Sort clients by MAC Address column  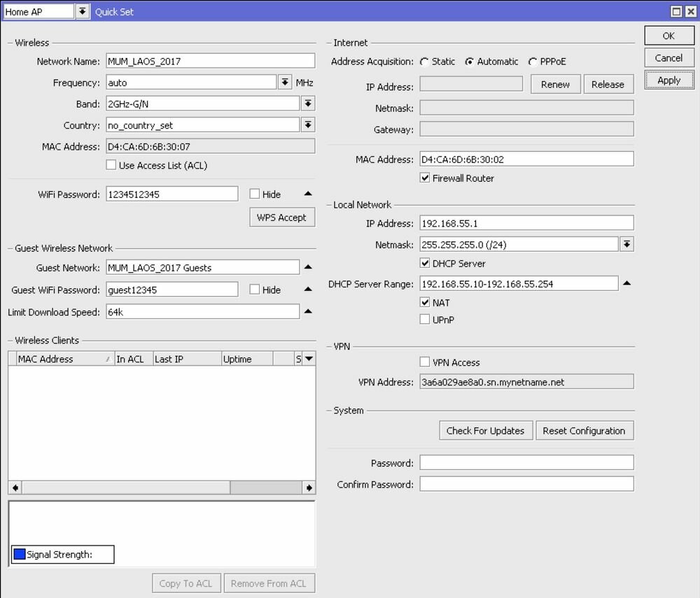tap(65, 359)
